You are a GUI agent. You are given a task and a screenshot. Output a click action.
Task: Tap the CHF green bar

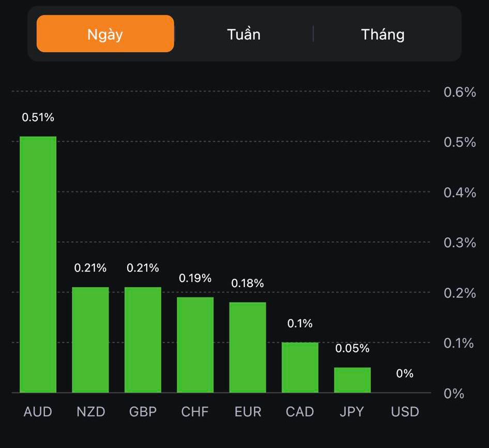[195, 345]
